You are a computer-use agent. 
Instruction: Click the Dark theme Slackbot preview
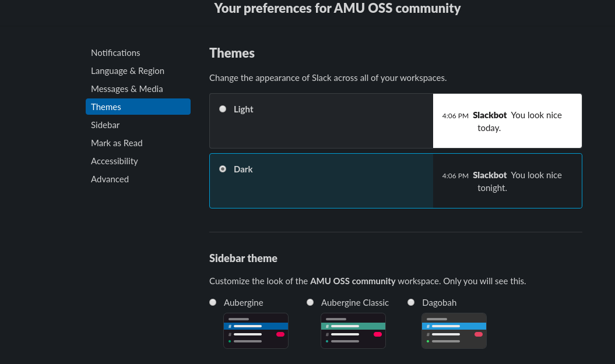coord(507,181)
